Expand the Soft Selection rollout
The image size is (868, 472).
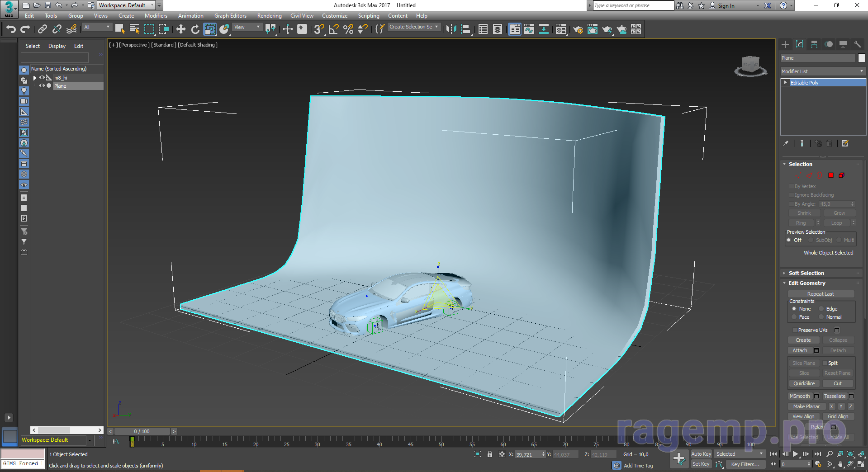(x=806, y=273)
